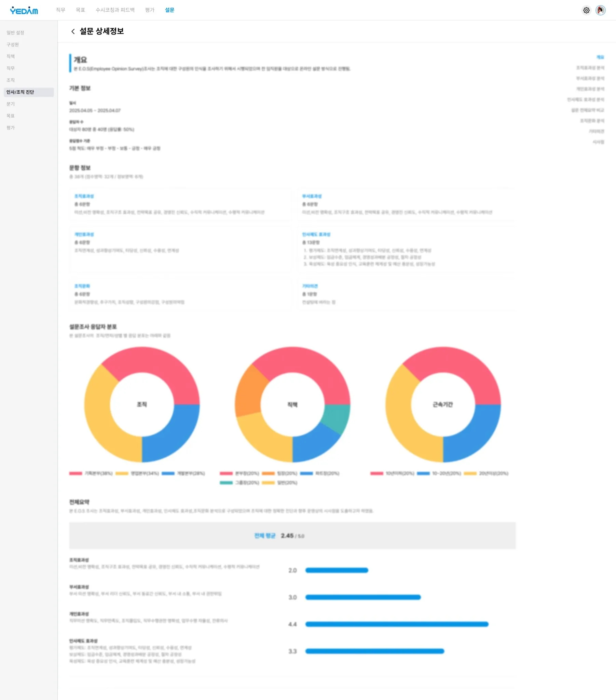Screen dimensions: 616x700
Task: Jump to 조직문화 분석 in page outline
Action: pos(592,121)
